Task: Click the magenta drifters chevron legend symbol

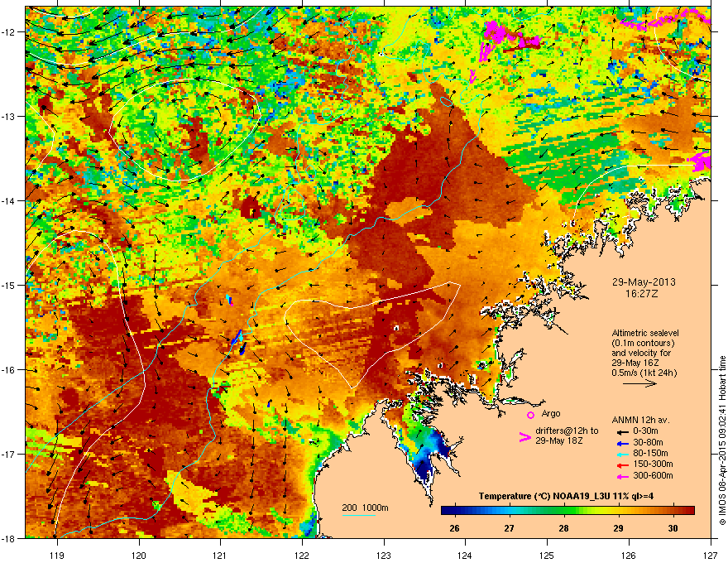Action: [524, 437]
